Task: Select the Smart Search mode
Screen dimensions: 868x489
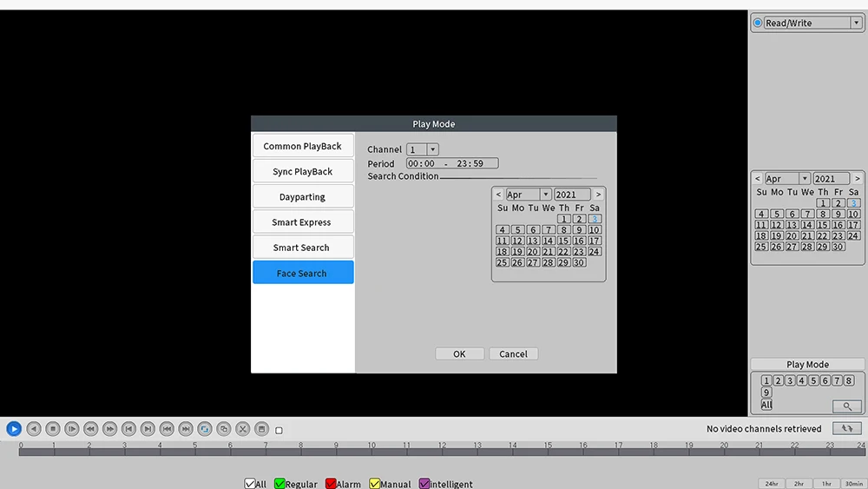Action: 303,248
